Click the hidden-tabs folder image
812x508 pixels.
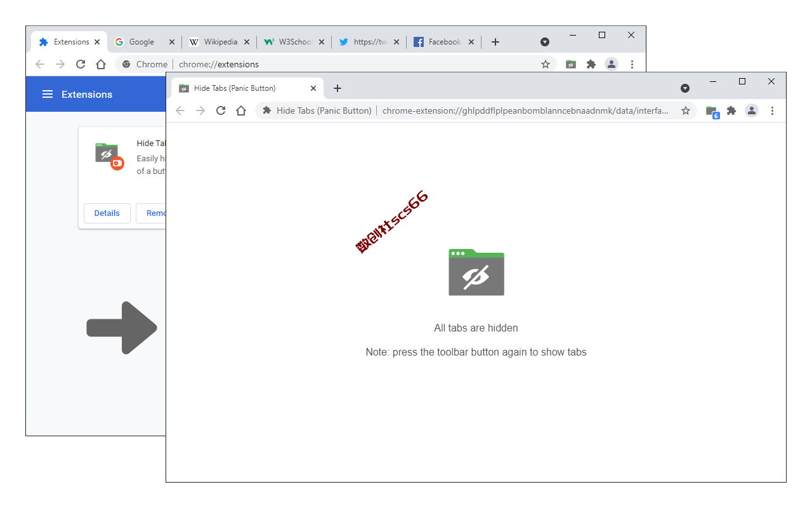476,272
